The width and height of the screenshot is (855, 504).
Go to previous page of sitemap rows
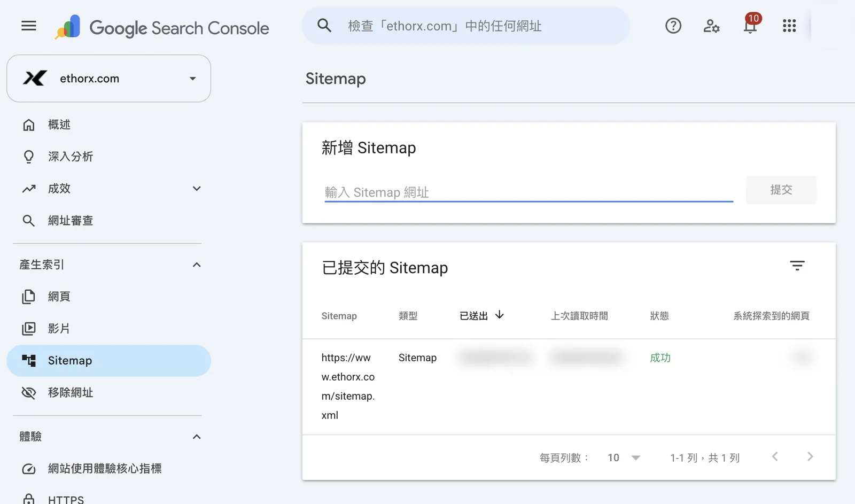[775, 456]
